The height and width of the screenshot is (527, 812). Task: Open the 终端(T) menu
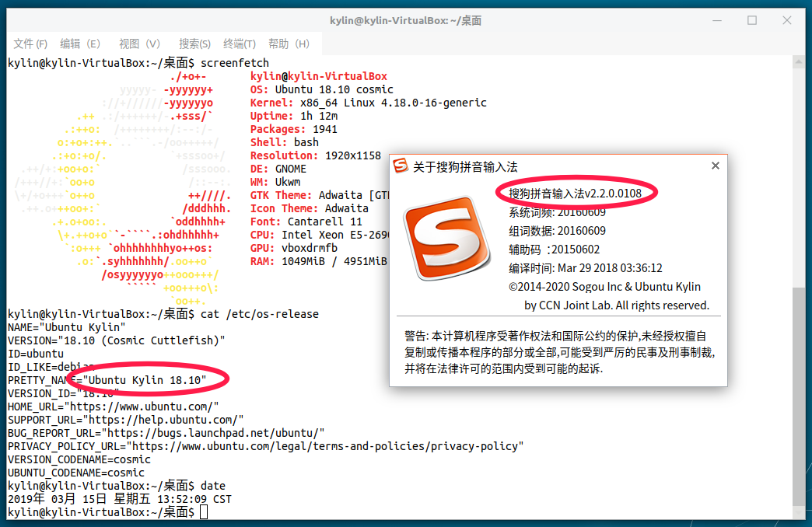pyautogui.click(x=240, y=44)
